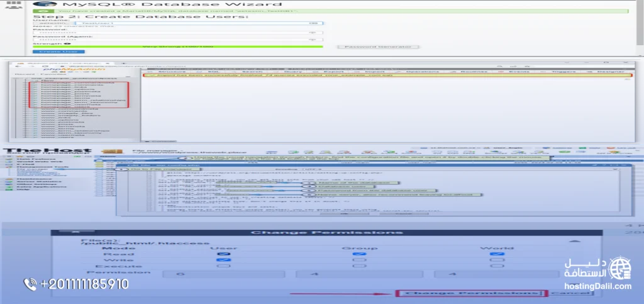
Task: Open the phpMyAdmin Events tab
Action: [x=513, y=72]
